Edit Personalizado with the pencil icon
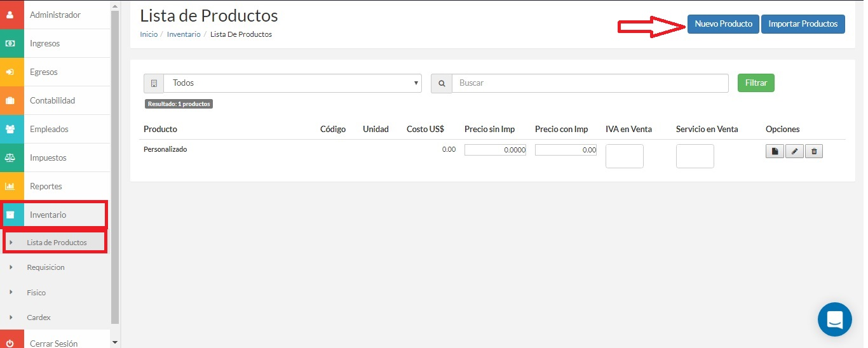 click(794, 151)
